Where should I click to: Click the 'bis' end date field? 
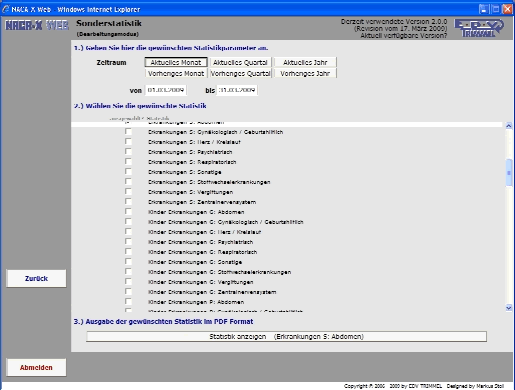click(237, 90)
